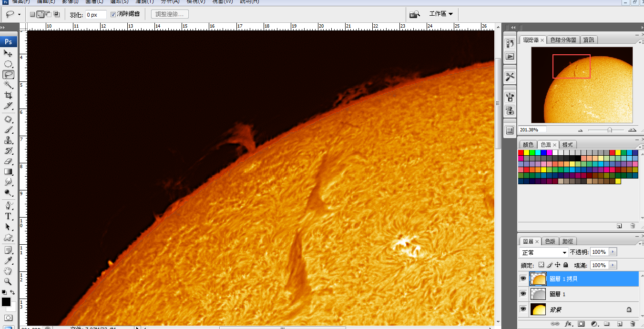Viewport: 644px width, 329px height.
Task: Pick the Magic Wand tool
Action: [x=8, y=85]
